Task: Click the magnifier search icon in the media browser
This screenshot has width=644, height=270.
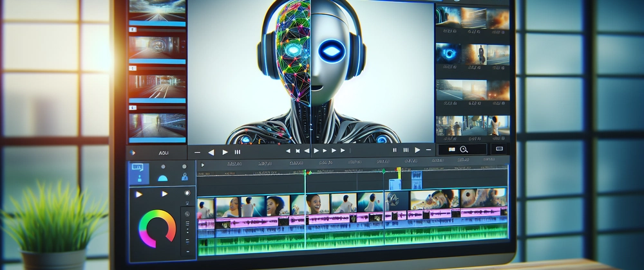Action: (x=464, y=150)
